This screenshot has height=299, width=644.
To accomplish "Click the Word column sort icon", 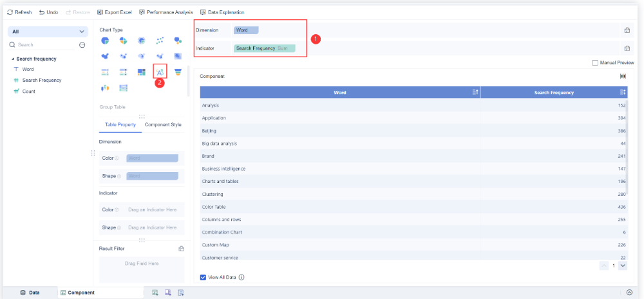I will [x=475, y=93].
